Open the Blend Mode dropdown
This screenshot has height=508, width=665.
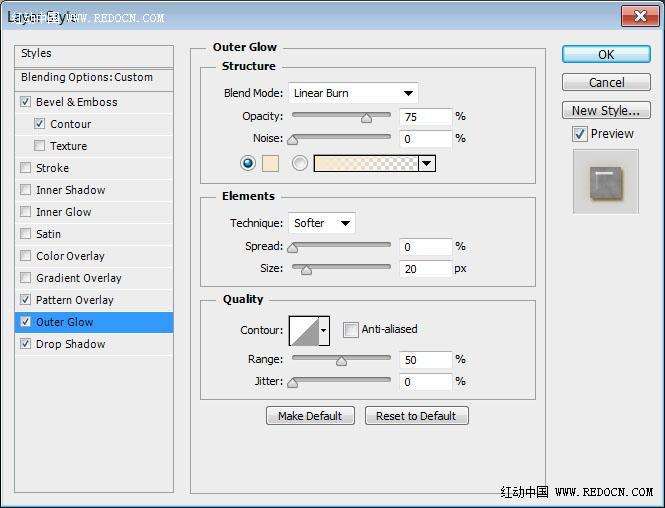pyautogui.click(x=353, y=93)
